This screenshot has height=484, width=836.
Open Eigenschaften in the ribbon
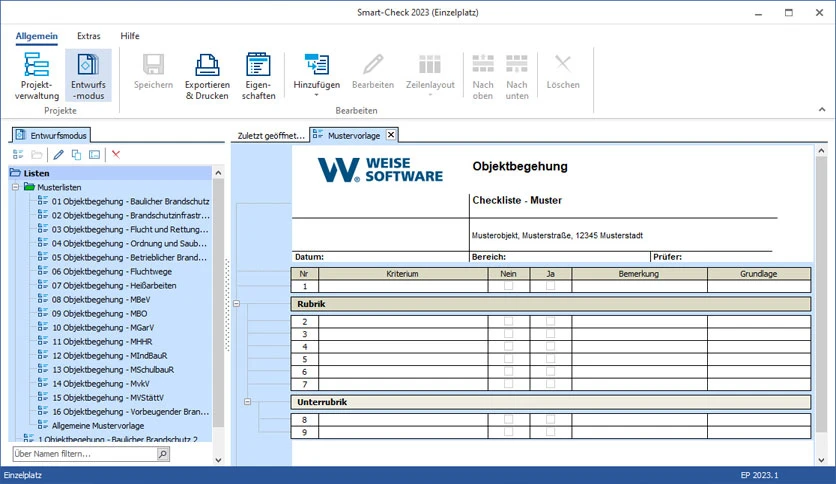(x=259, y=76)
